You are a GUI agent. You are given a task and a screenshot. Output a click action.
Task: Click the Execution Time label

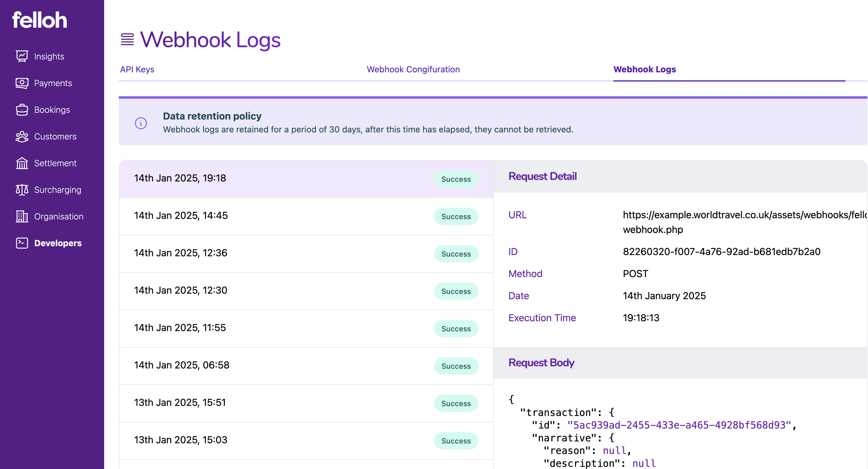542,318
